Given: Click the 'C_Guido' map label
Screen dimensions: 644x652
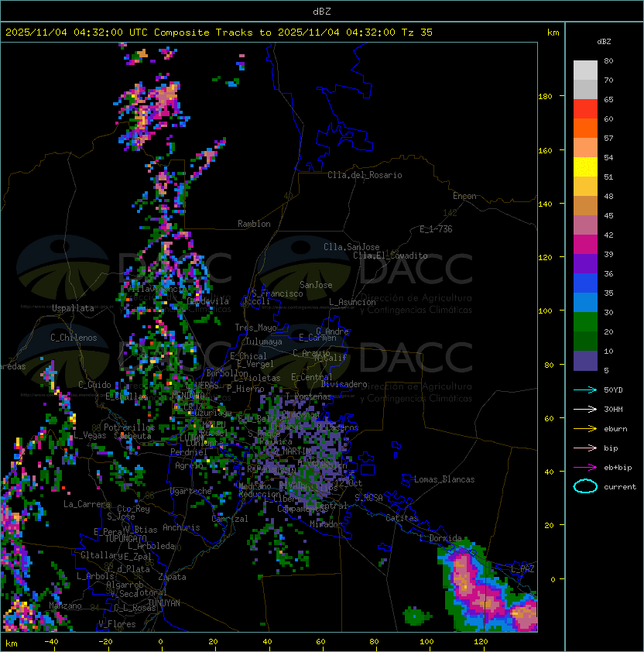Looking at the screenshot, I should point(94,385).
